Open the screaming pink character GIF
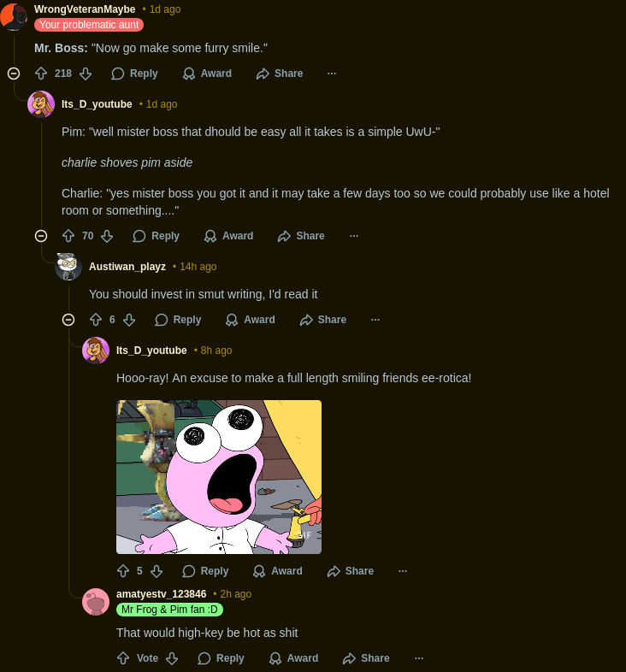Image resolution: width=626 pixels, height=672 pixels. 219,477
